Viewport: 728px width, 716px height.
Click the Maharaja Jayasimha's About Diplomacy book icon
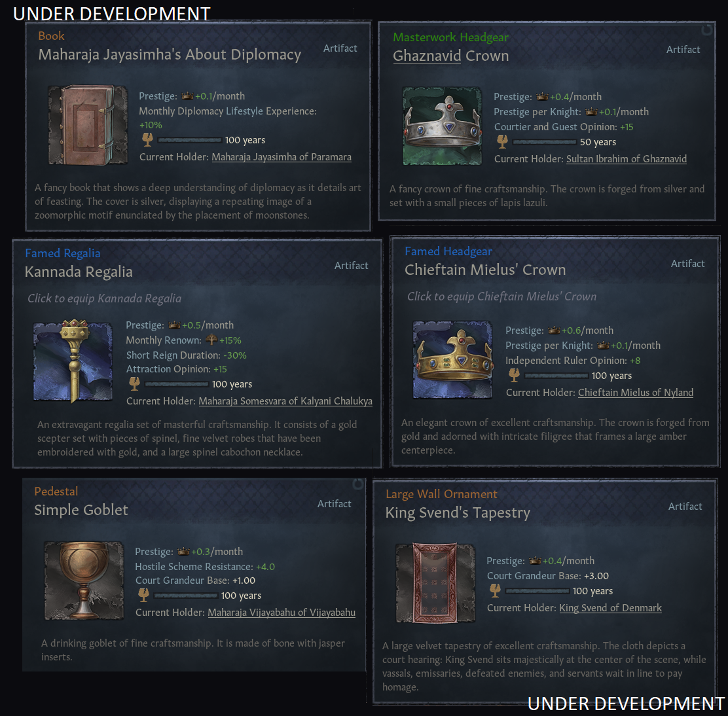(88, 125)
